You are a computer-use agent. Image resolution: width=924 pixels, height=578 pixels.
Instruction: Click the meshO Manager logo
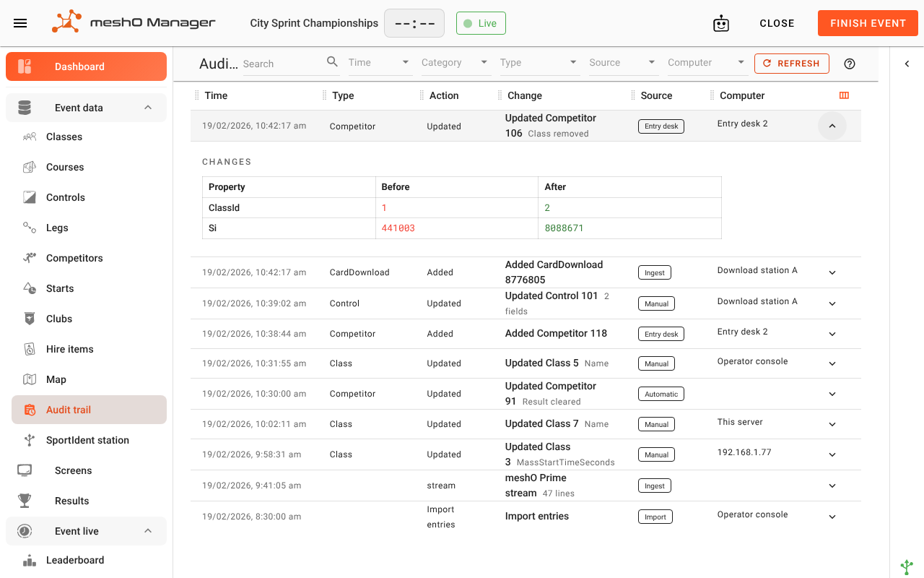coord(134,22)
